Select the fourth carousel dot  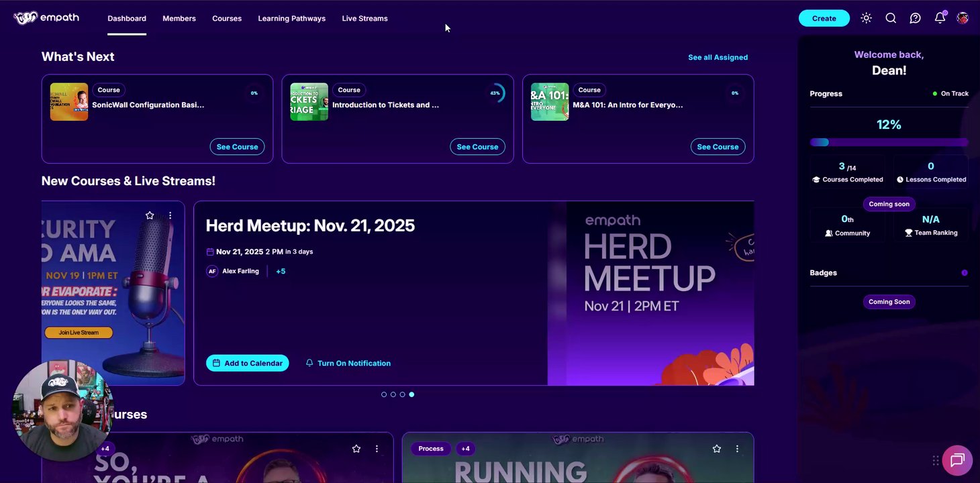click(411, 394)
